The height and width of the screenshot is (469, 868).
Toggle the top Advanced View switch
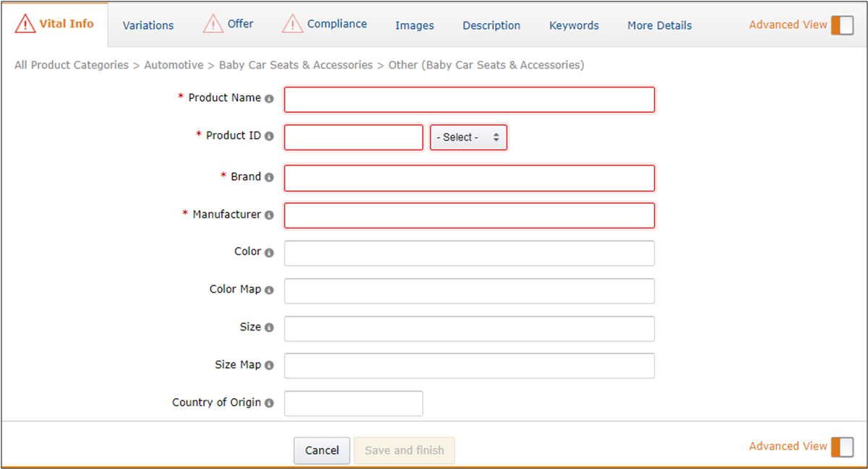[x=842, y=25]
